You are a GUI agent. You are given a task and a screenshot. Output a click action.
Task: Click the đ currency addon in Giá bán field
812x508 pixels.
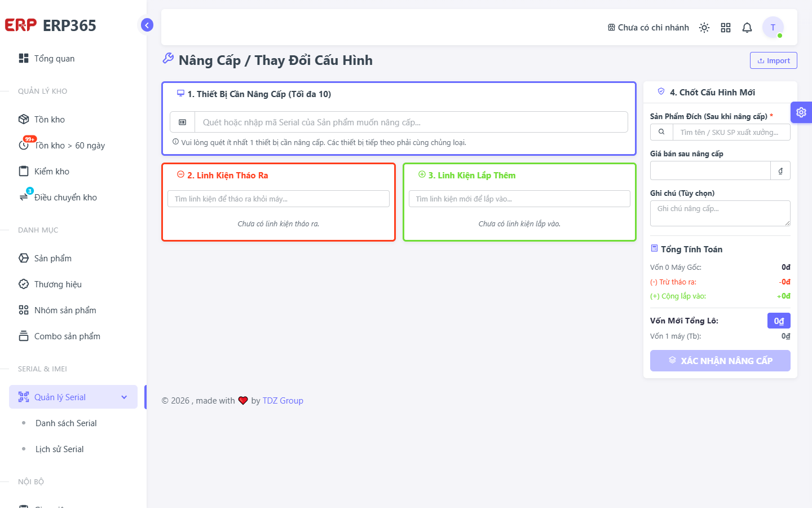[x=780, y=170]
